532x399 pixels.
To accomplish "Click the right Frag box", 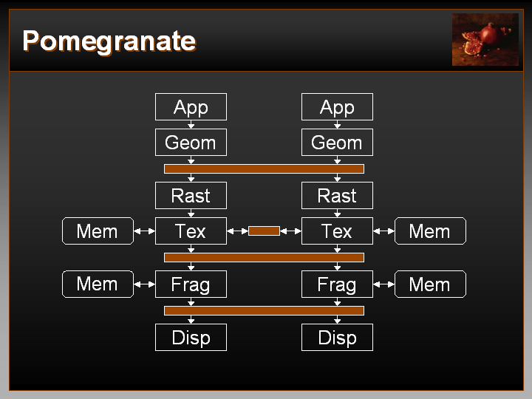I will 337,284.
